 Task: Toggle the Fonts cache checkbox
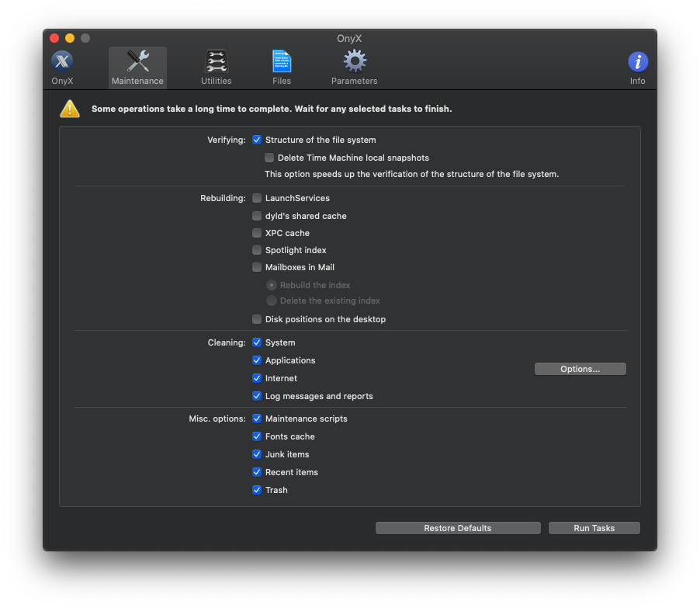(x=257, y=436)
